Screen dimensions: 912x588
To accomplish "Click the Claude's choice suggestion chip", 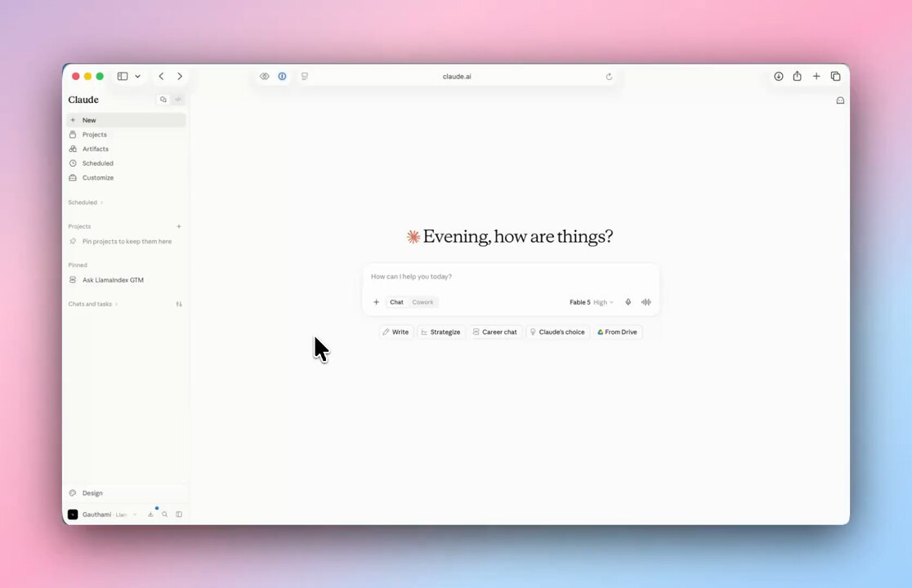I will point(557,332).
